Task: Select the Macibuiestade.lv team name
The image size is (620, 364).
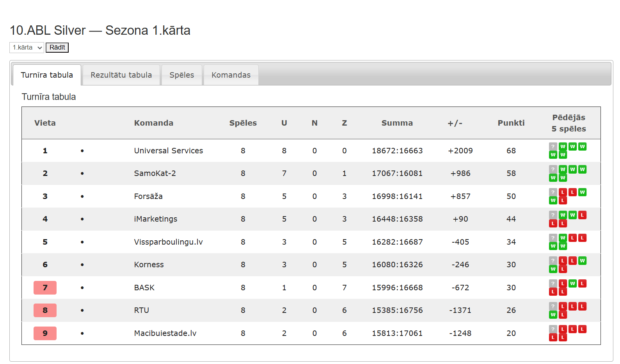Action: click(165, 333)
